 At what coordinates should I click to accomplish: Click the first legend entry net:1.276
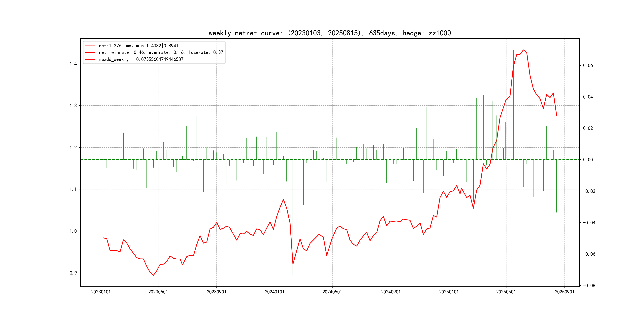(x=138, y=46)
